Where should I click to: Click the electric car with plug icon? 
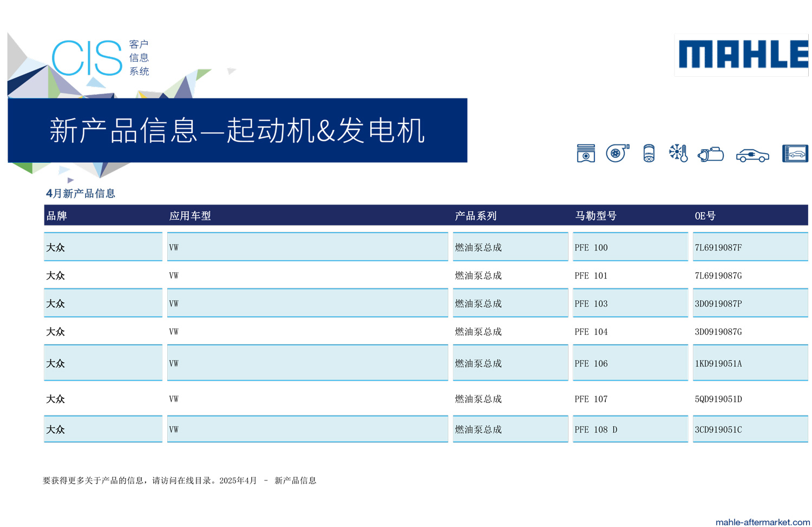tap(752, 155)
